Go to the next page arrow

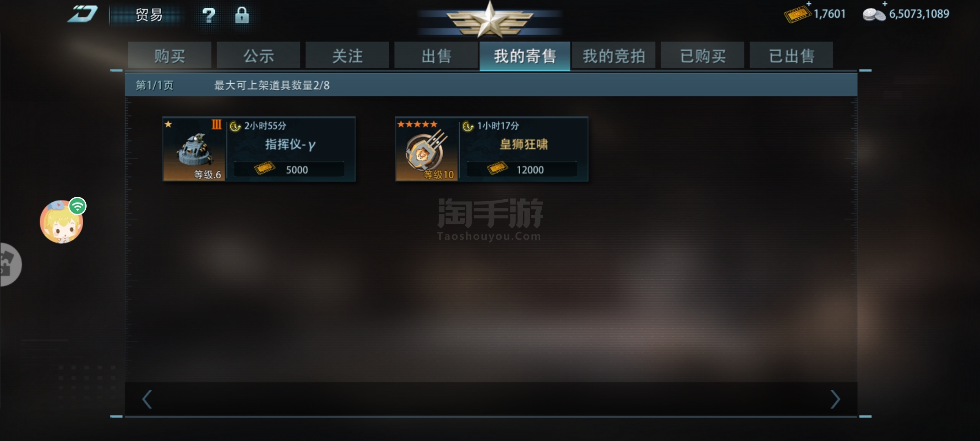835,399
